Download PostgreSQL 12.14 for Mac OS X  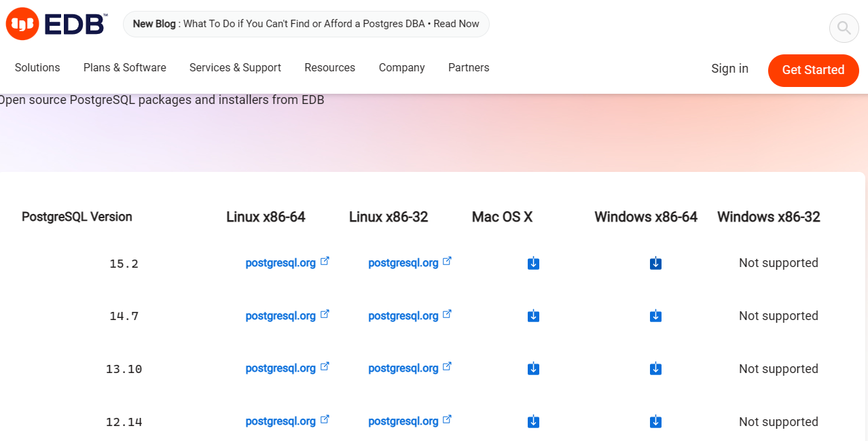(534, 422)
